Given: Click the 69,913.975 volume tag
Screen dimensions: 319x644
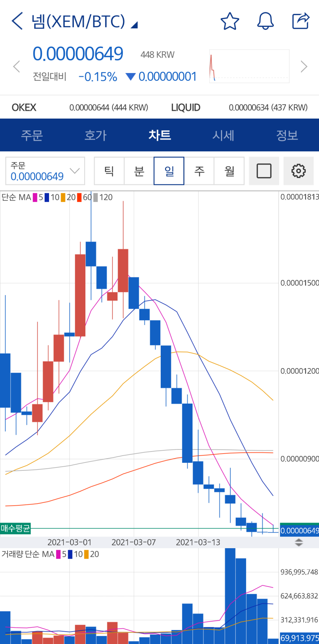Looking at the screenshot, I should 299,638.
